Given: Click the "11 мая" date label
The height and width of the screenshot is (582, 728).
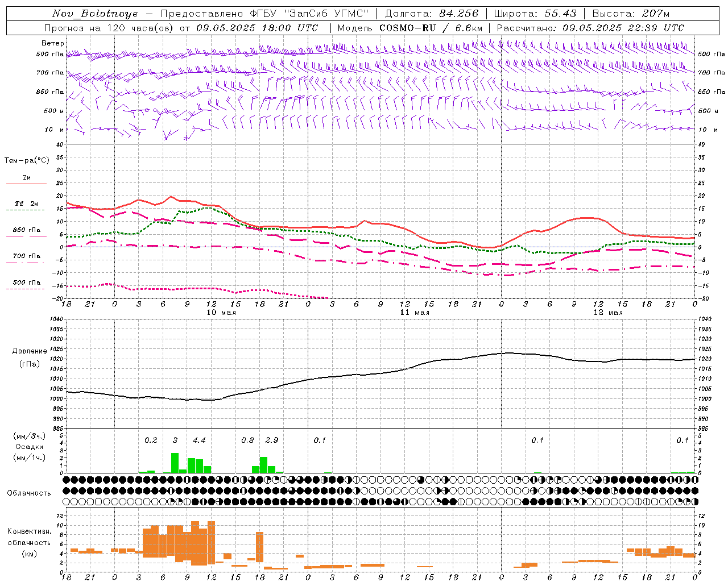Looking at the screenshot, I should [x=415, y=313].
